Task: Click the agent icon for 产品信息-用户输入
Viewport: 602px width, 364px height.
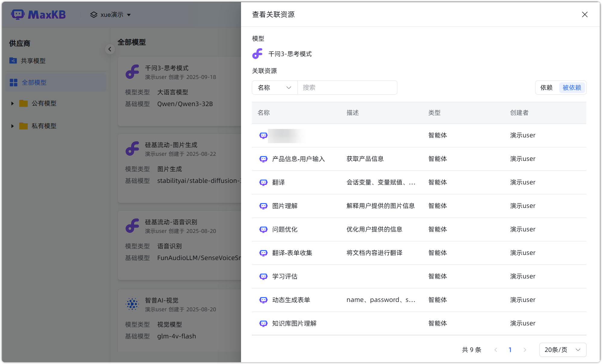Action: click(263, 159)
